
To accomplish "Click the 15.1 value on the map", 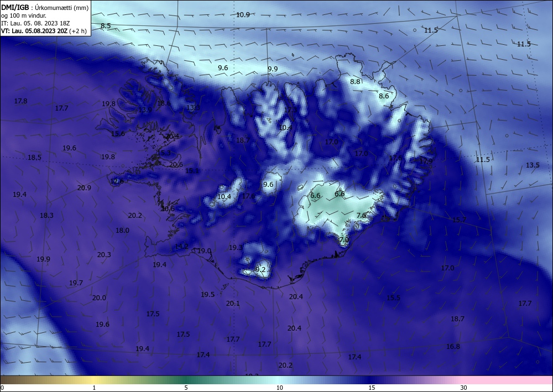I will (x=192, y=171).
